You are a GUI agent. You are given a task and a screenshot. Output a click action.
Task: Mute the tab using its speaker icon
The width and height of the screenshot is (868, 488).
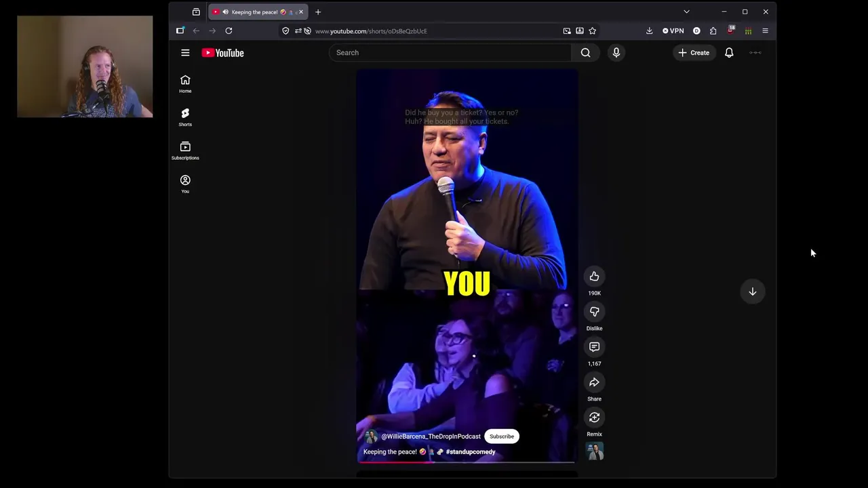[x=225, y=12]
